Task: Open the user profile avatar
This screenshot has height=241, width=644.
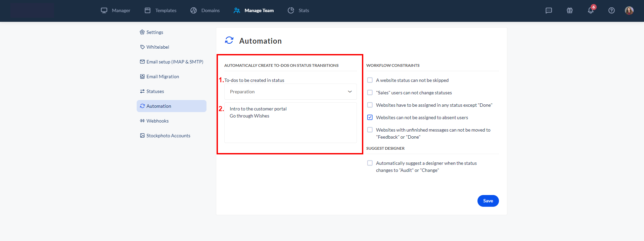Action: click(629, 10)
